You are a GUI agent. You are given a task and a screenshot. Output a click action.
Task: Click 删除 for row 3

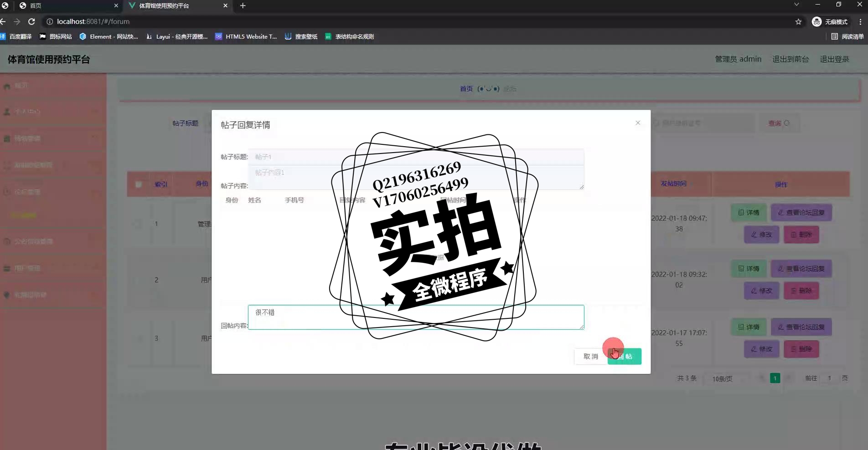(x=801, y=349)
